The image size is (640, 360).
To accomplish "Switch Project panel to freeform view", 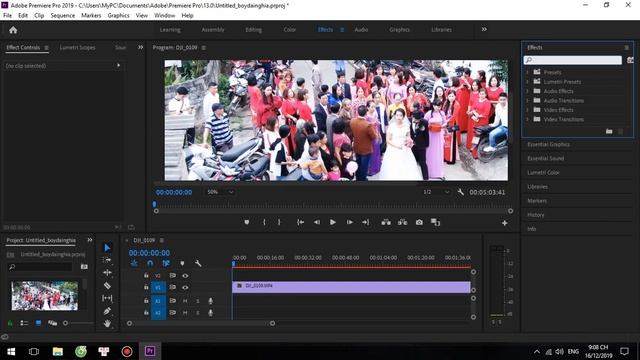I will (x=52, y=323).
